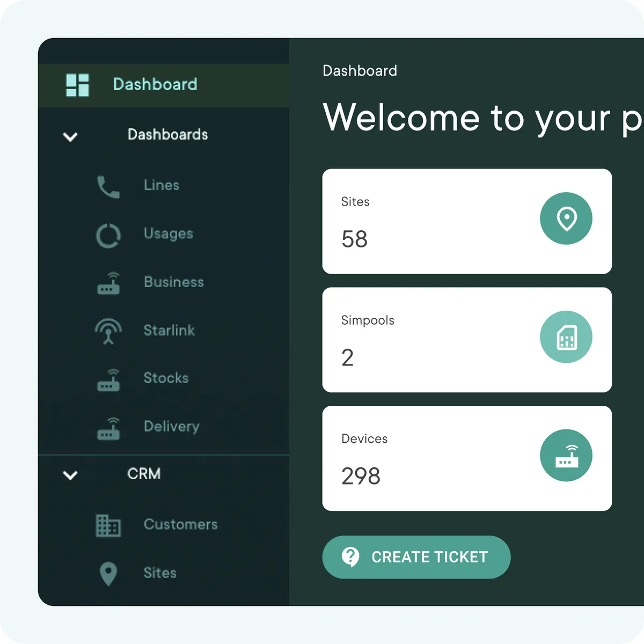Open the Starlink dashboard
Screen dimensions: 644x644
[x=169, y=331]
